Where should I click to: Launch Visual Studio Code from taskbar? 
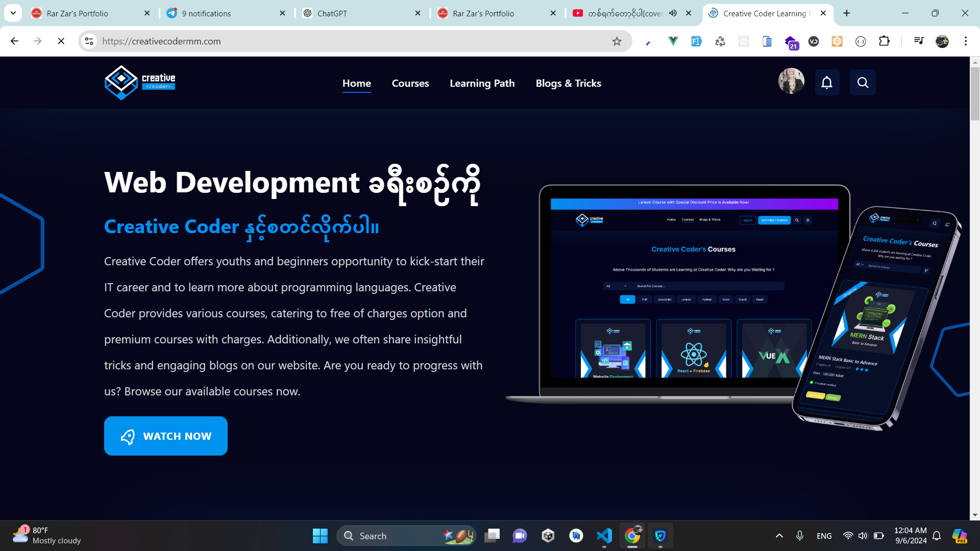[x=604, y=536]
